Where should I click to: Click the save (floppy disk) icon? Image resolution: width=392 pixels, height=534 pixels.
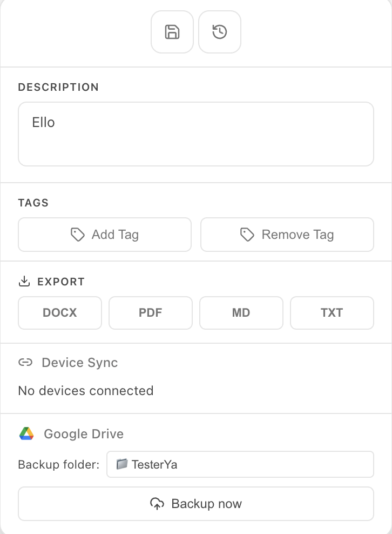[x=172, y=32]
